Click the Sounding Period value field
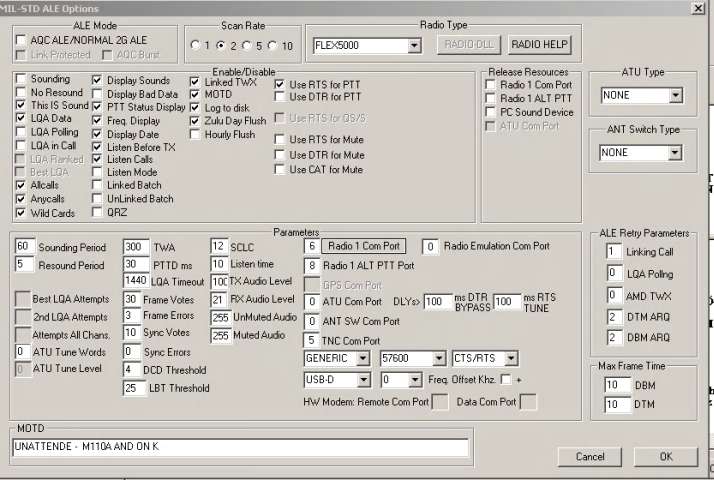 click(25, 246)
